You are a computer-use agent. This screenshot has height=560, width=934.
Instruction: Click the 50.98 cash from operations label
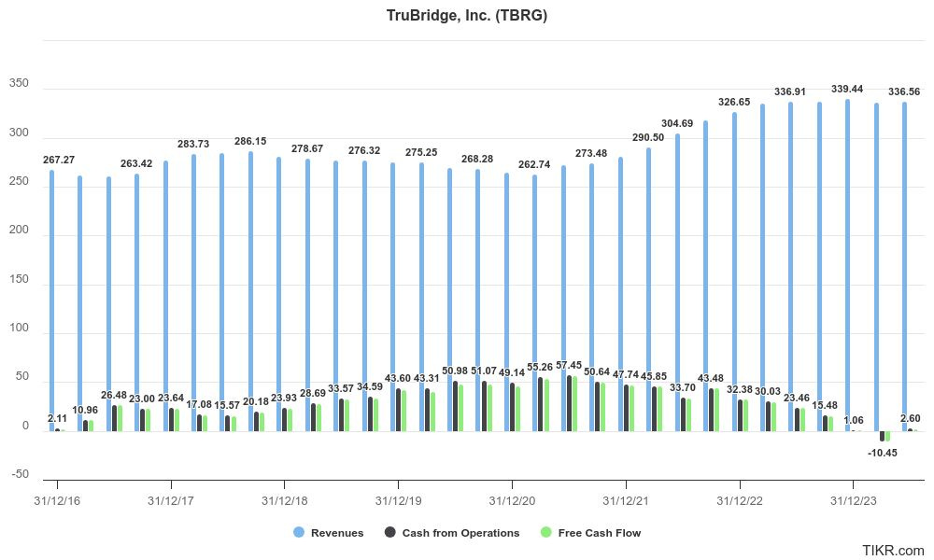coord(455,371)
